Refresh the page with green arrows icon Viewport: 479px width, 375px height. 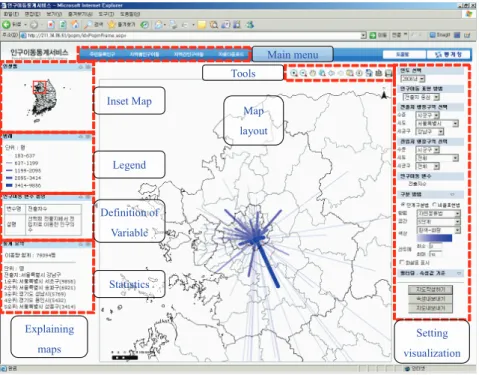(x=63, y=25)
